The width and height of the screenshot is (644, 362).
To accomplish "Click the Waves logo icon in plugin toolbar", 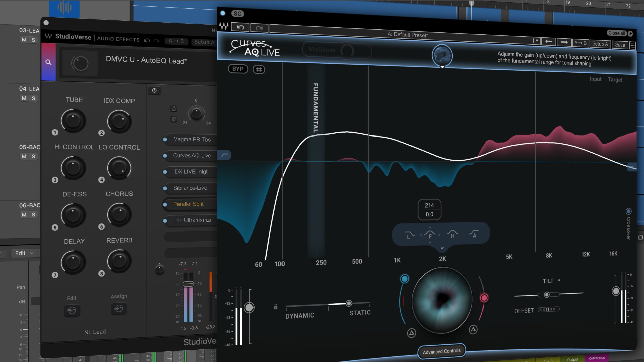I will click(224, 26).
